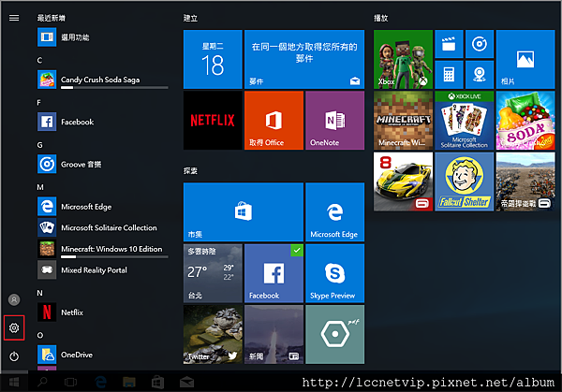The image size is (562, 392).
Task: Open the calendar tile showing 18
Action: click(x=213, y=59)
